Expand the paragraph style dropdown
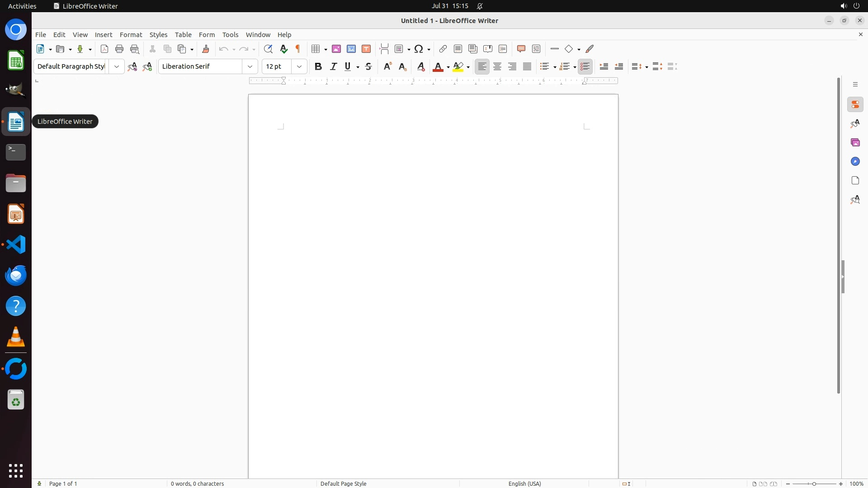The width and height of the screenshot is (868, 488). click(x=117, y=66)
